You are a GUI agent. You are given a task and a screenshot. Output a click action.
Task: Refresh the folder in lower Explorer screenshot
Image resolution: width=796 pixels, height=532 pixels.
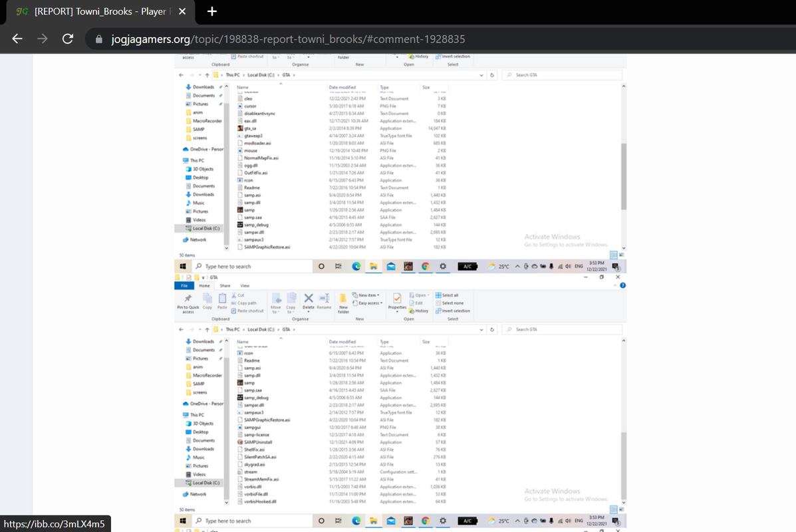(492, 329)
